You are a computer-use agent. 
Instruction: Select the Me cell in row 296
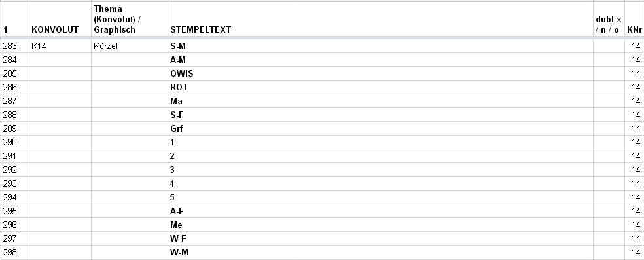[380, 225]
